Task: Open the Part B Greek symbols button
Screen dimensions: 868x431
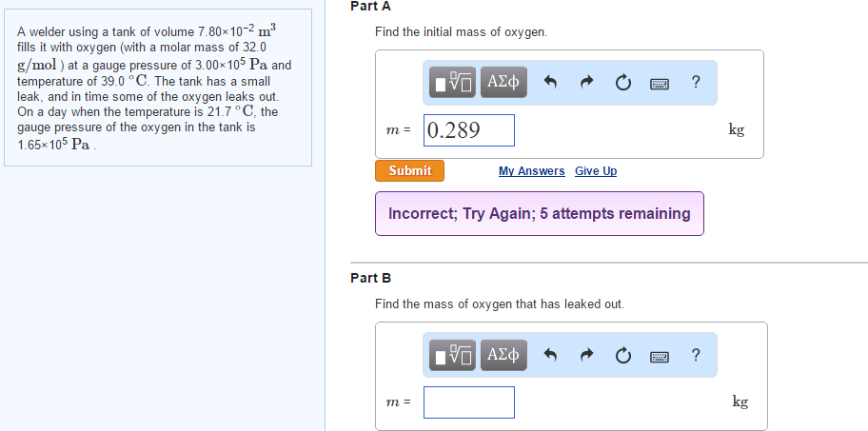Action: [x=503, y=355]
